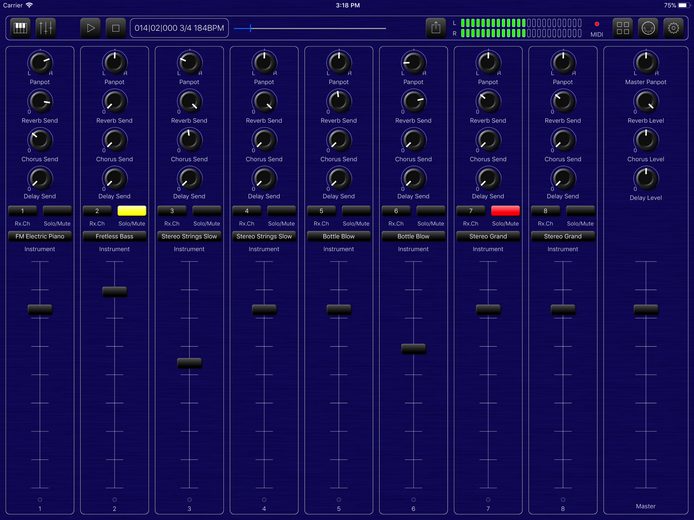
Task: Tap the Wi-Fi icon beside Carrier
Action: (x=29, y=5)
